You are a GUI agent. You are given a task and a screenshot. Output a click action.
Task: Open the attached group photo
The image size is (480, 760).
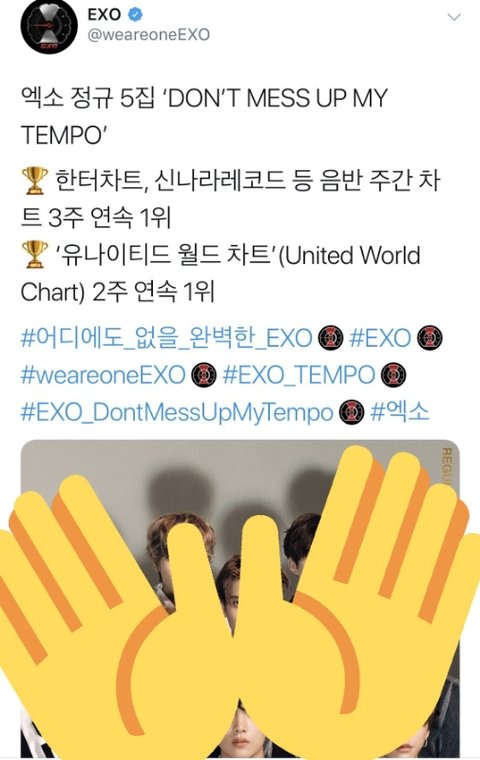(240, 599)
